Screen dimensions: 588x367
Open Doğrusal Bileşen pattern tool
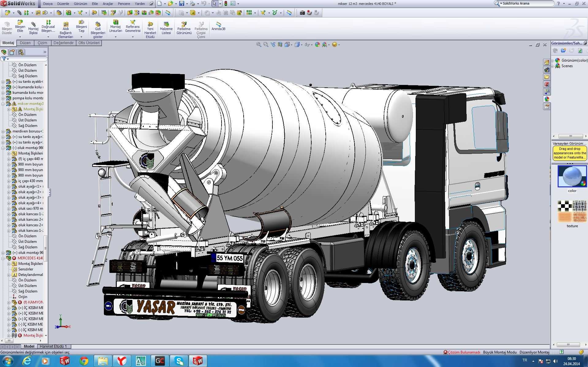[48, 26]
